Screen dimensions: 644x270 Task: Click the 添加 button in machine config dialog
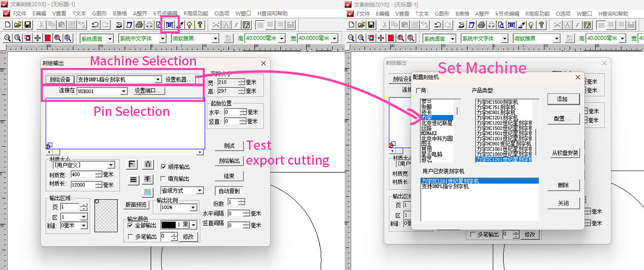click(x=563, y=99)
